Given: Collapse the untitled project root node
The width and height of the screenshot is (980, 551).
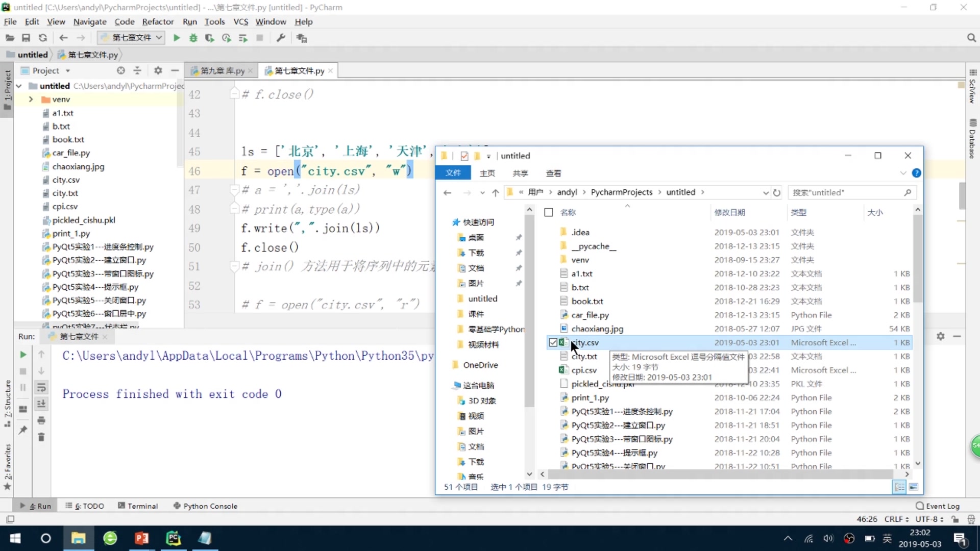Looking at the screenshot, I should coord(19,86).
